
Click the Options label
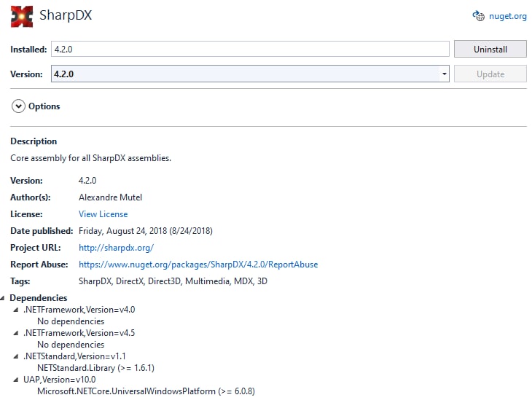click(44, 106)
